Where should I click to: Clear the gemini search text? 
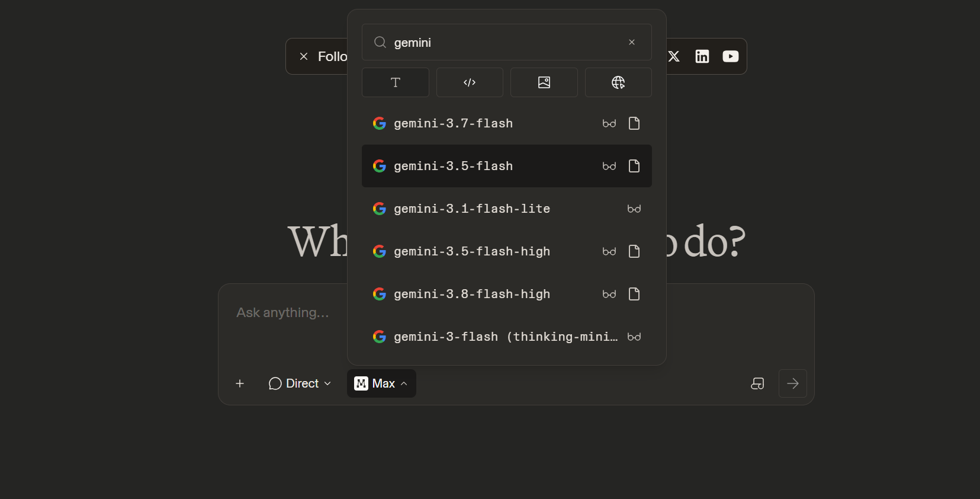[632, 42]
